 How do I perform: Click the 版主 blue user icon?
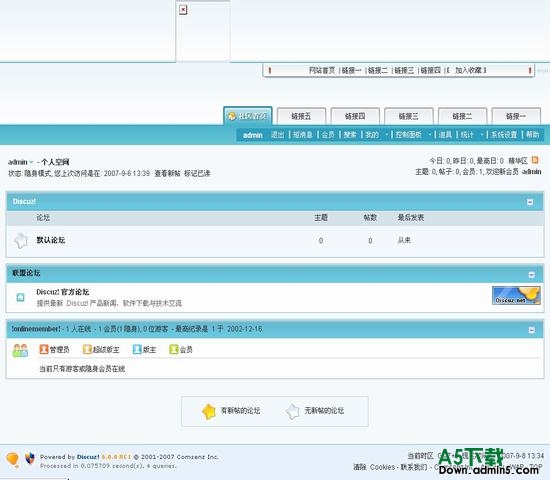(x=137, y=349)
